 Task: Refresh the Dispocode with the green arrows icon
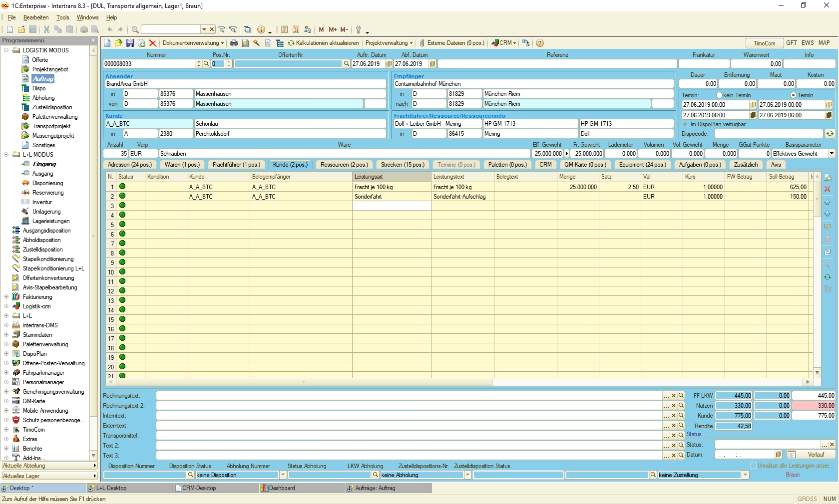coord(830,134)
